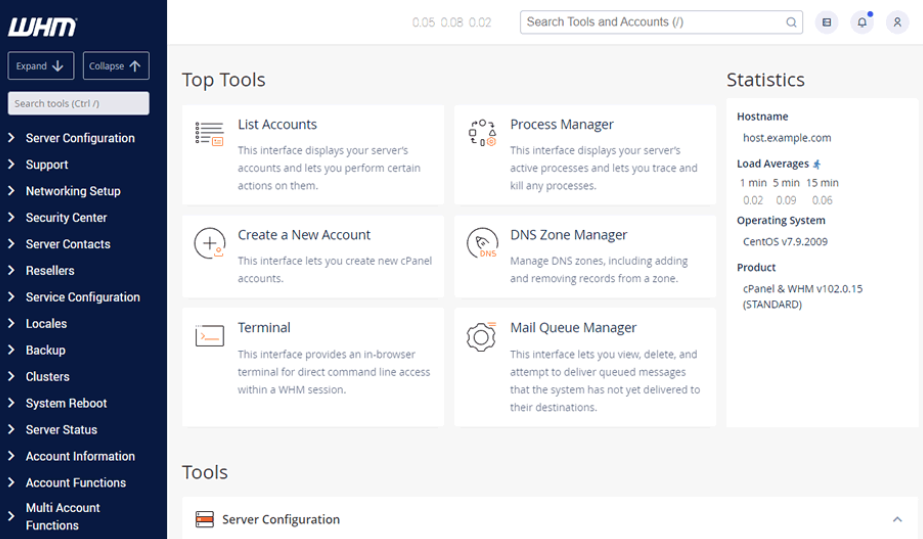
Task: Open the Create a New Account link
Action: point(304,235)
